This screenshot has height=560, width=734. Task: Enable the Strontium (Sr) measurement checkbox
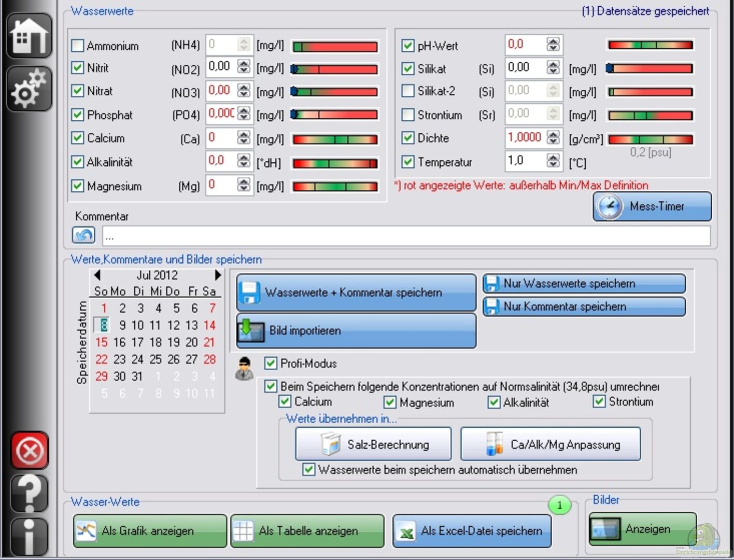(408, 115)
